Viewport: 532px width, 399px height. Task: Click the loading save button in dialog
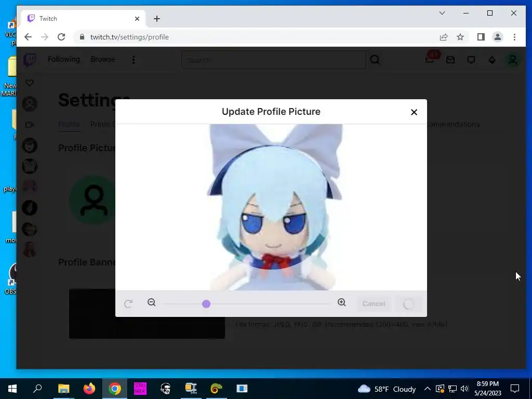(x=408, y=303)
